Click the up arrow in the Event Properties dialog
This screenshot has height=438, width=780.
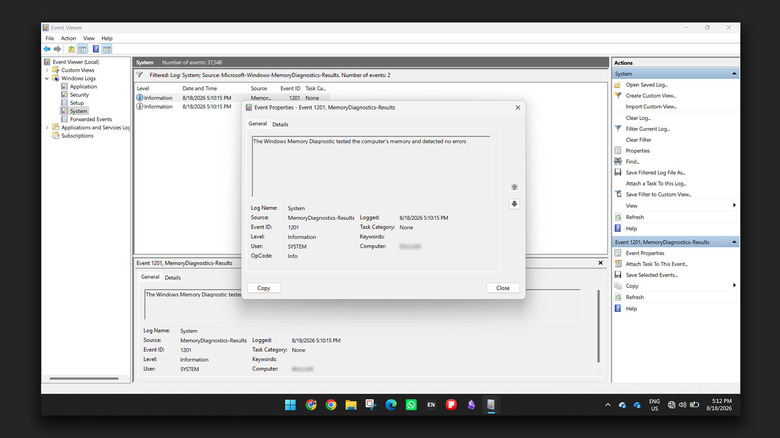[514, 187]
